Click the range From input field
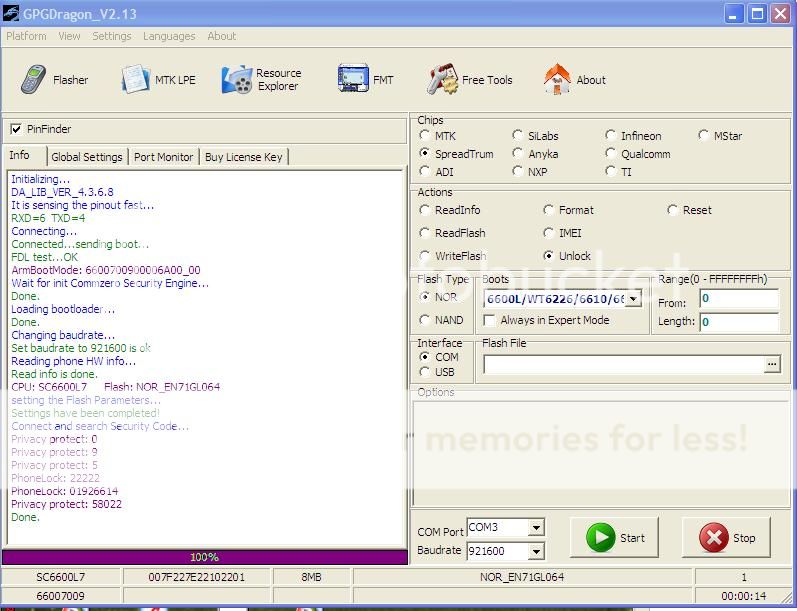 tap(739, 298)
